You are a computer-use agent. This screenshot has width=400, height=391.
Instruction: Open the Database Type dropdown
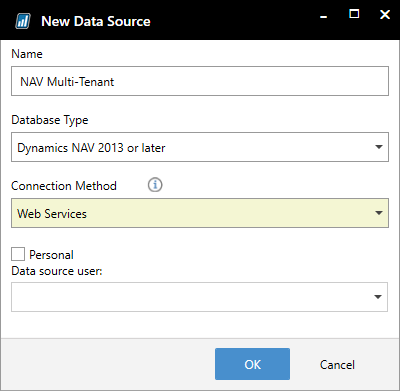pyautogui.click(x=200, y=147)
